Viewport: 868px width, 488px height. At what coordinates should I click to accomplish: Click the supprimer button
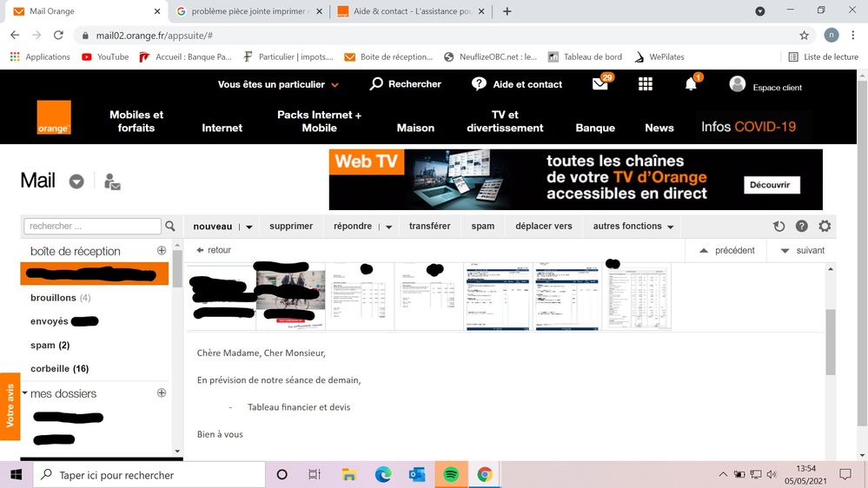pos(291,227)
